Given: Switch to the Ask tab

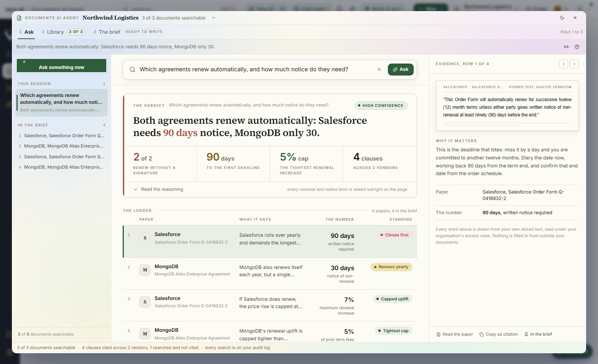Looking at the screenshot, I should click(x=26, y=32).
